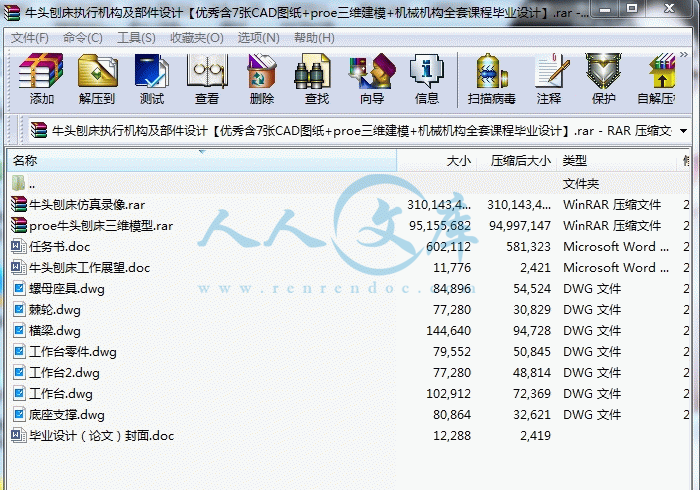Click the DWG icon of 横梁.dwg

coord(19,330)
